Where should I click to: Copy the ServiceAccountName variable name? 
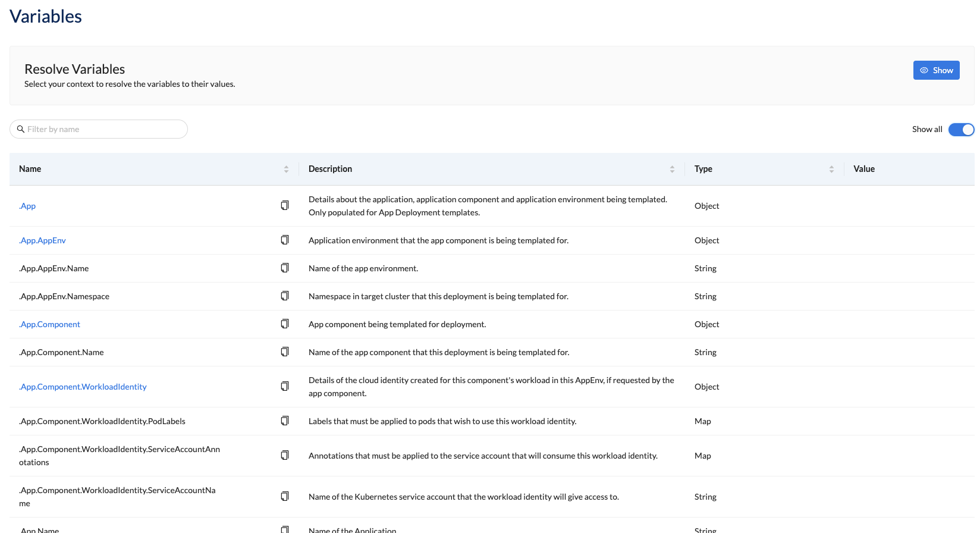[x=285, y=496]
